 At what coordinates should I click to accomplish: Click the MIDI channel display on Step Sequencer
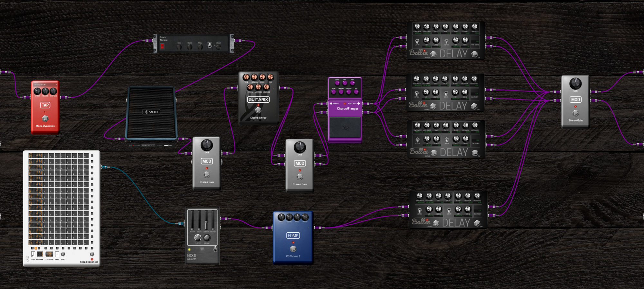coord(40,254)
